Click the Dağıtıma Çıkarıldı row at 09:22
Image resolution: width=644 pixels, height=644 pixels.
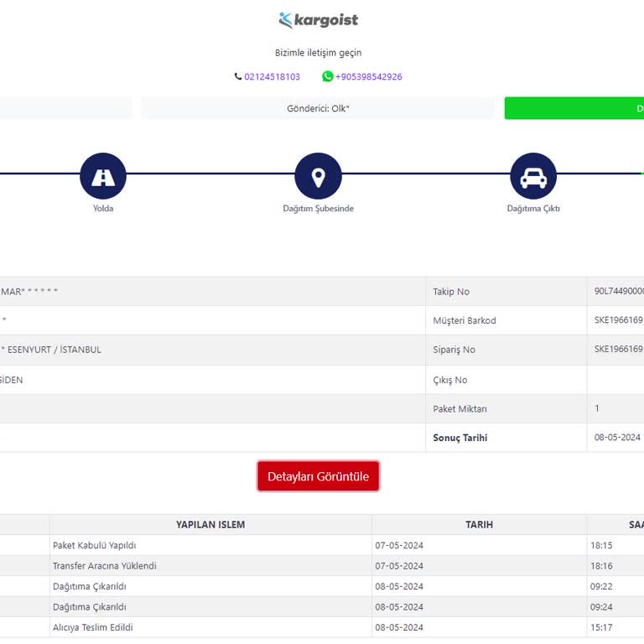coord(322,586)
